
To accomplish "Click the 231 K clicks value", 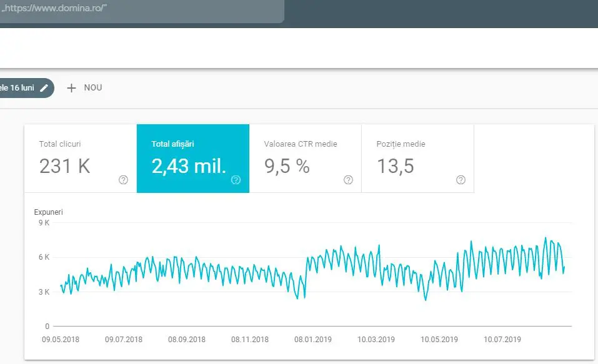I will 65,167.
